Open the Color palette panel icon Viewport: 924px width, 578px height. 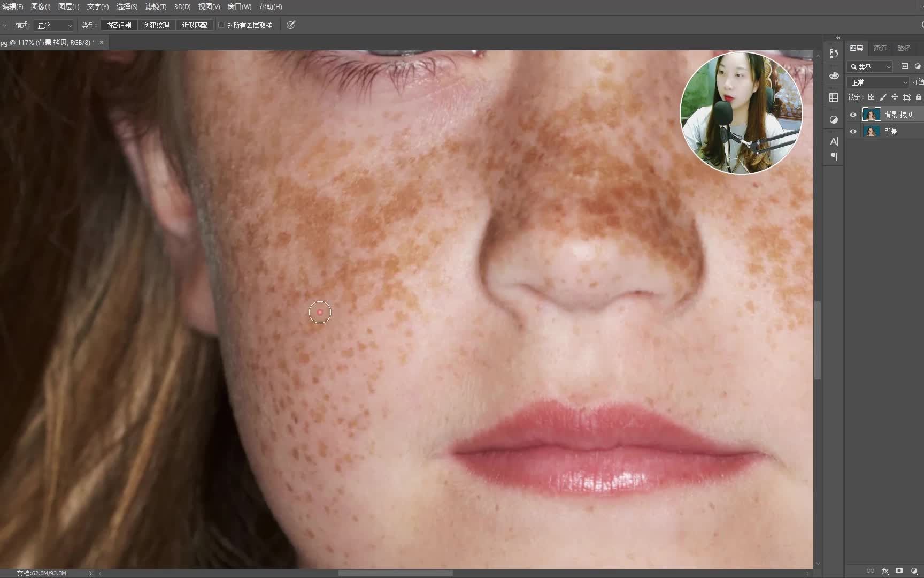point(834,75)
